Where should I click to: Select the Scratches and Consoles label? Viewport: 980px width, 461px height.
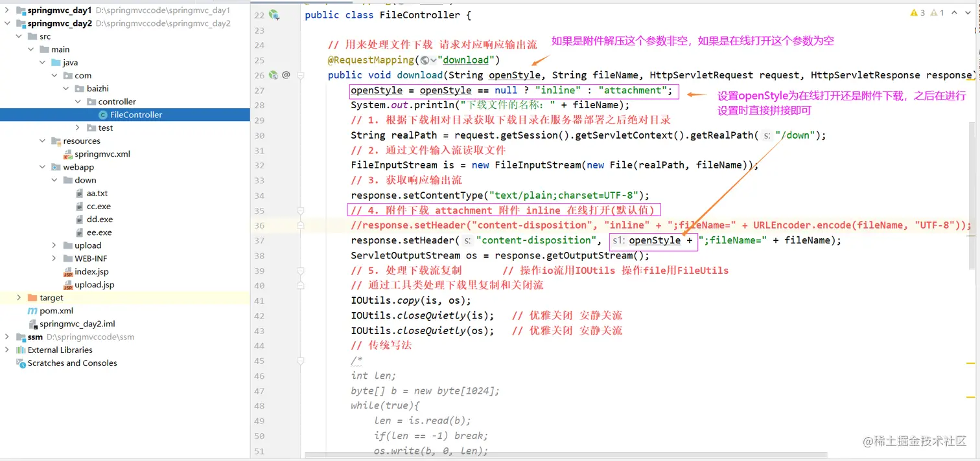click(73, 363)
